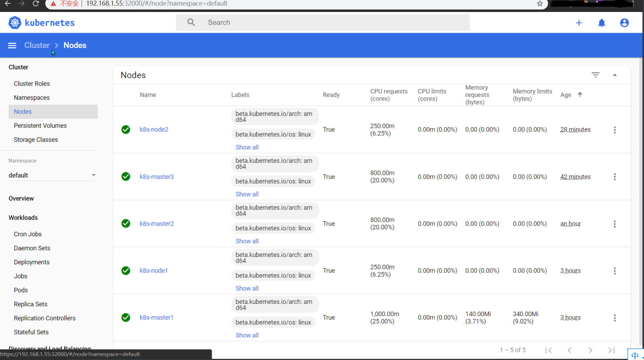Click the green status check for k8s-master3
The height and width of the screenshot is (360, 644).
(126, 176)
